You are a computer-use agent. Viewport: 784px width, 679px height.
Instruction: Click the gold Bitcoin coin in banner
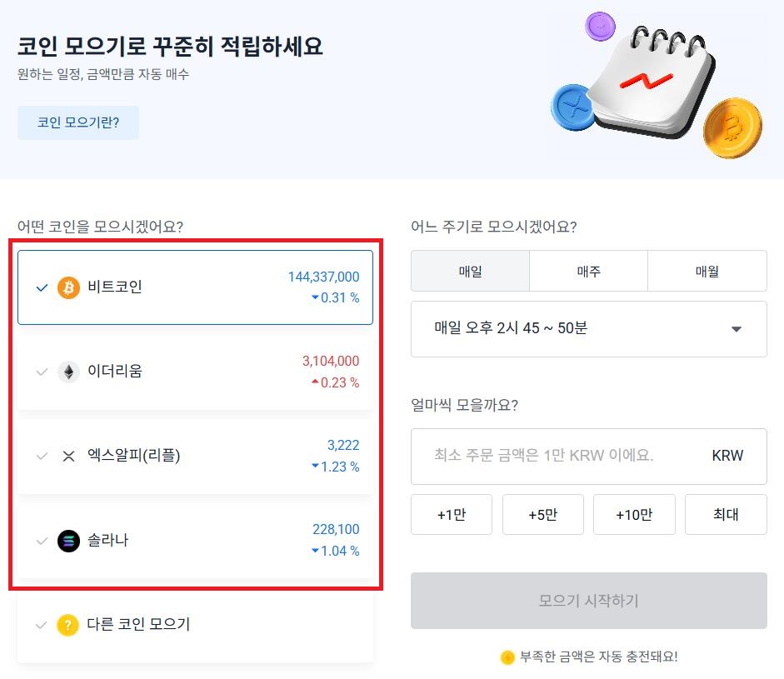732,128
